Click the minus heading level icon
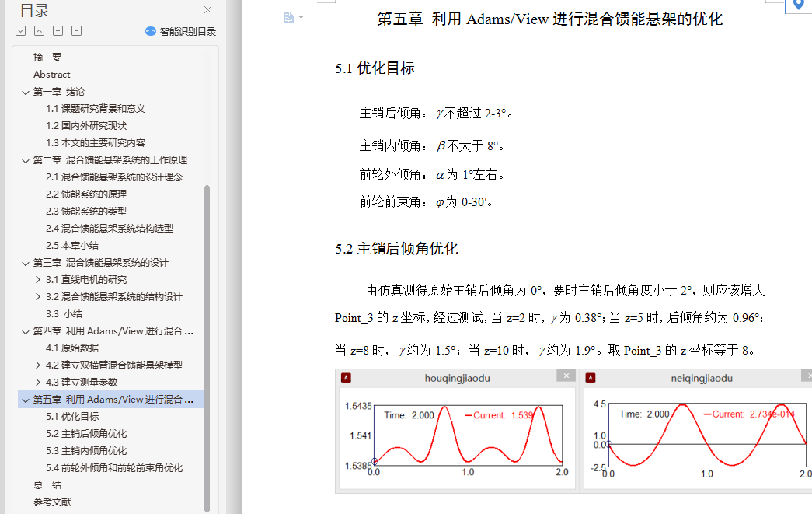 [x=77, y=31]
